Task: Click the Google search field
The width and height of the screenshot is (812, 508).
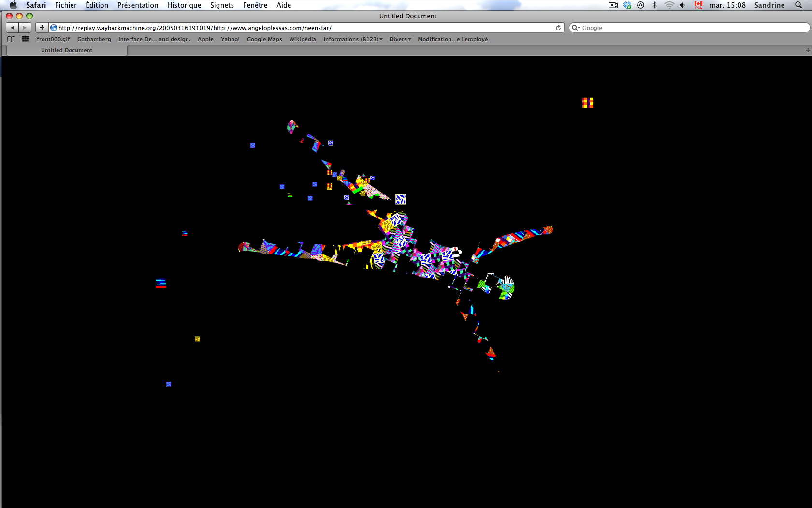Action: coord(690,28)
